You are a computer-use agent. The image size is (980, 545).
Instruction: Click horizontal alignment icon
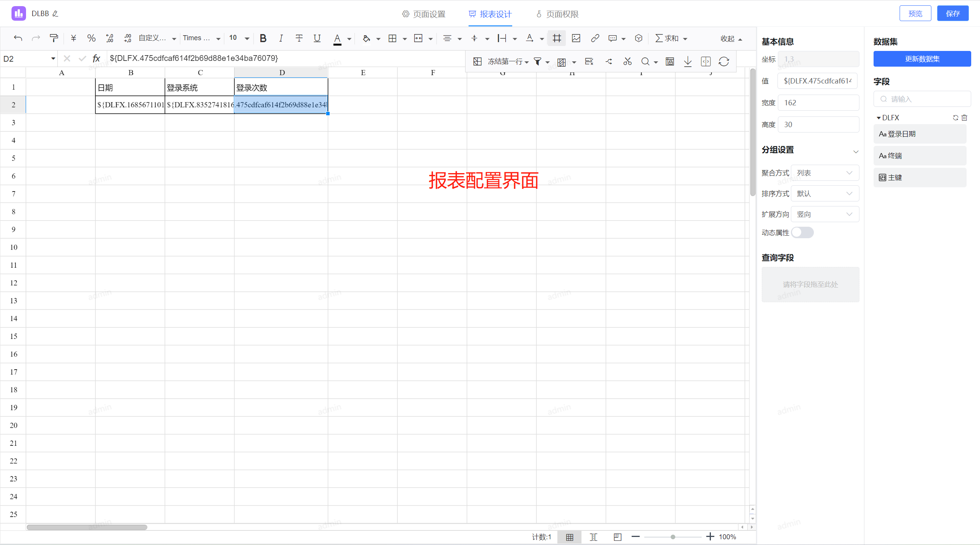point(447,38)
